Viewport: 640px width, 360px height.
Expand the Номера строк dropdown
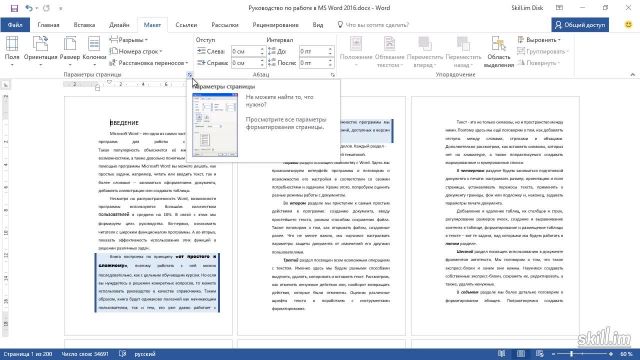(136, 51)
